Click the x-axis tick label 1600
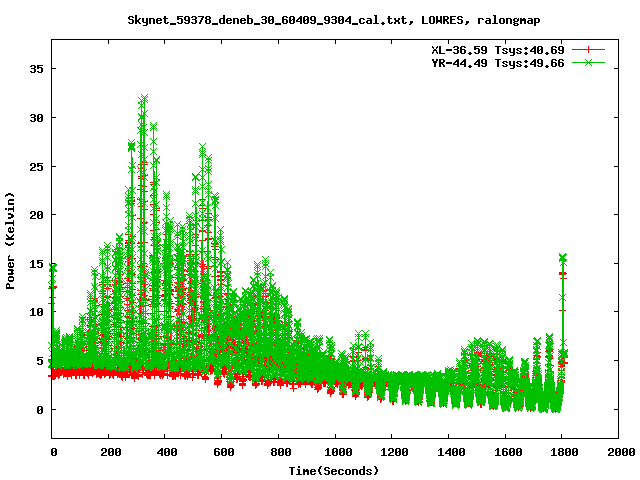Viewport: 640px width, 480px height. pos(508,452)
